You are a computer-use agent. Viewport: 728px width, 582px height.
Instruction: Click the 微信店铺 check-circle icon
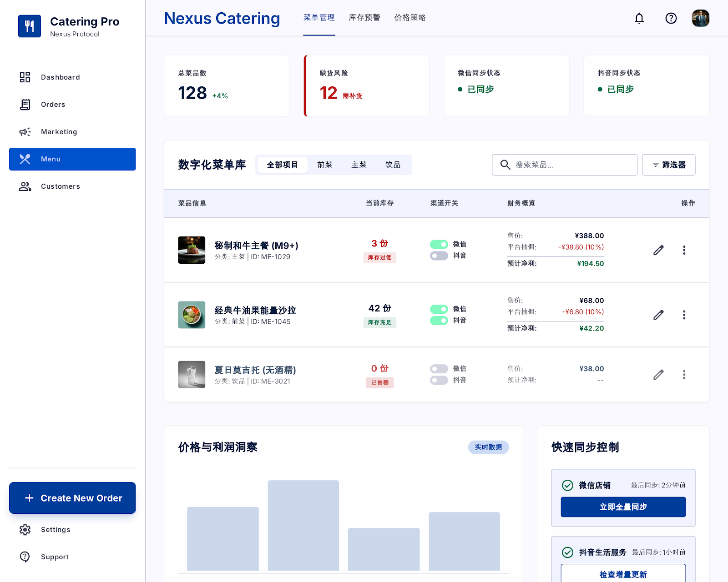pos(567,485)
